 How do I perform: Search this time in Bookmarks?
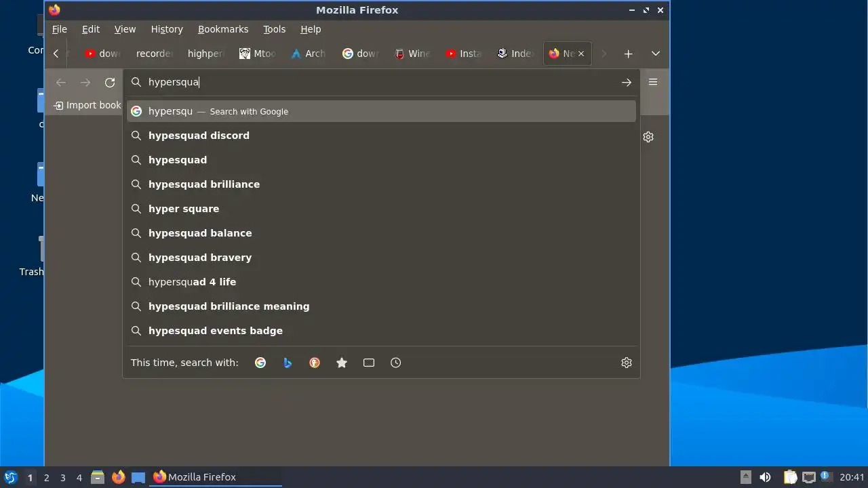342,363
